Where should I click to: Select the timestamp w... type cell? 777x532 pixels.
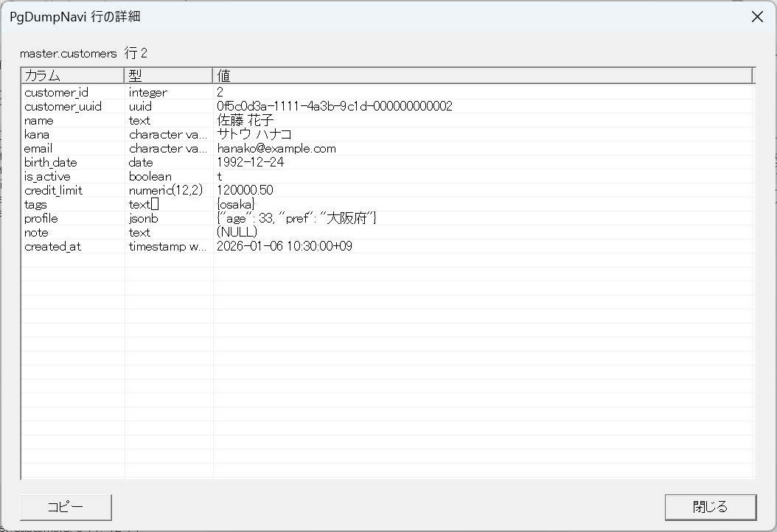coord(167,246)
